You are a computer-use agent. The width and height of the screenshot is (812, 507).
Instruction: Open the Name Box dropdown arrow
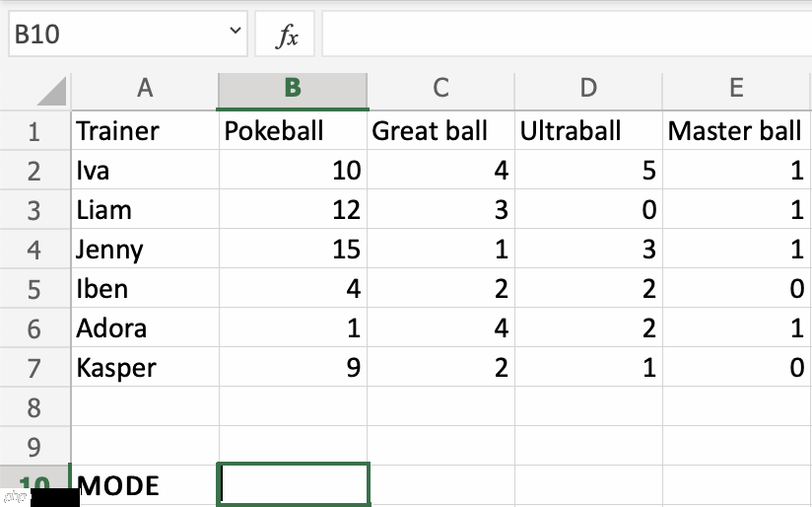(236, 31)
